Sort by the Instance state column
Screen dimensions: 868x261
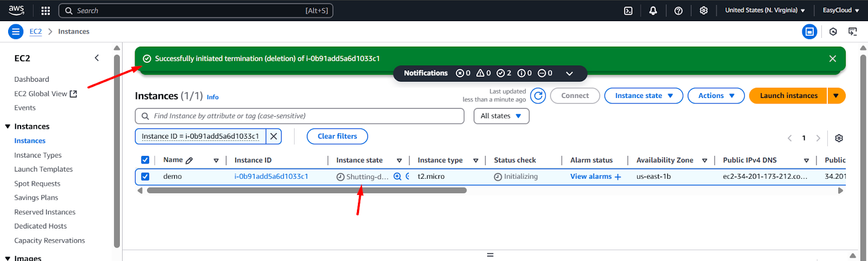399,160
